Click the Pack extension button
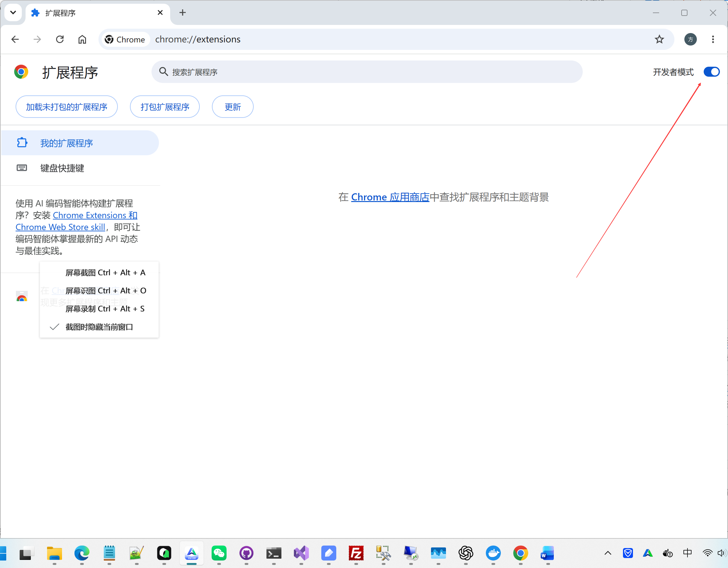This screenshot has height=568, width=728. (x=165, y=107)
